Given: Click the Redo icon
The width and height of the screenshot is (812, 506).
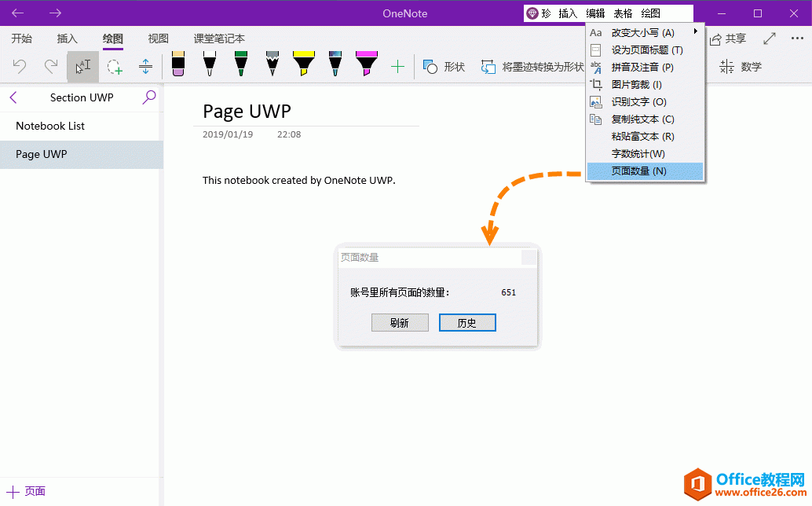Looking at the screenshot, I should pos(49,67).
